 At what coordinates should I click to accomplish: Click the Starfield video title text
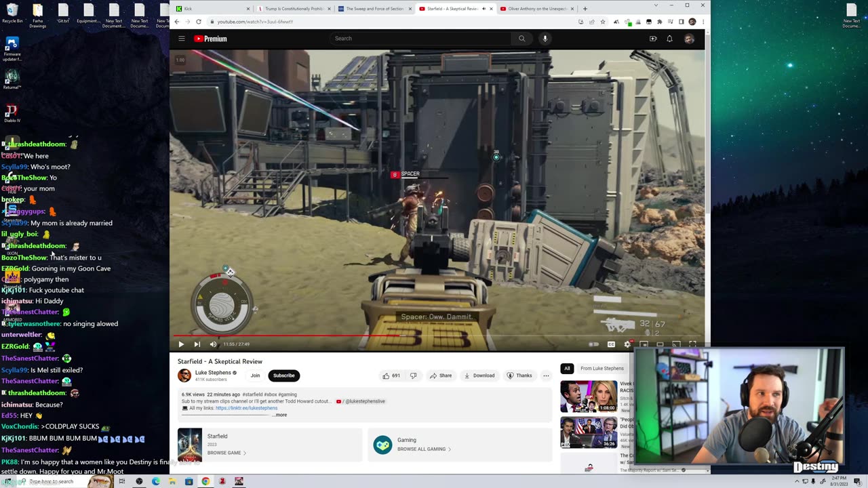click(220, 361)
